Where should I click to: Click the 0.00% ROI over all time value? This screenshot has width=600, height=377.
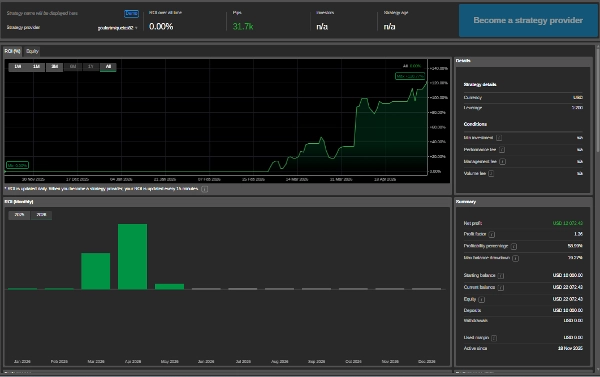[x=161, y=26]
